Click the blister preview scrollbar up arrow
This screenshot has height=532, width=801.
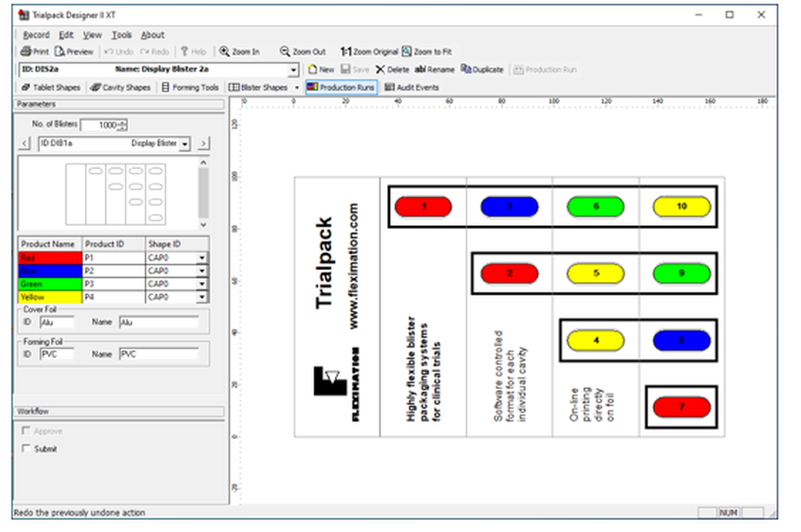(x=203, y=162)
